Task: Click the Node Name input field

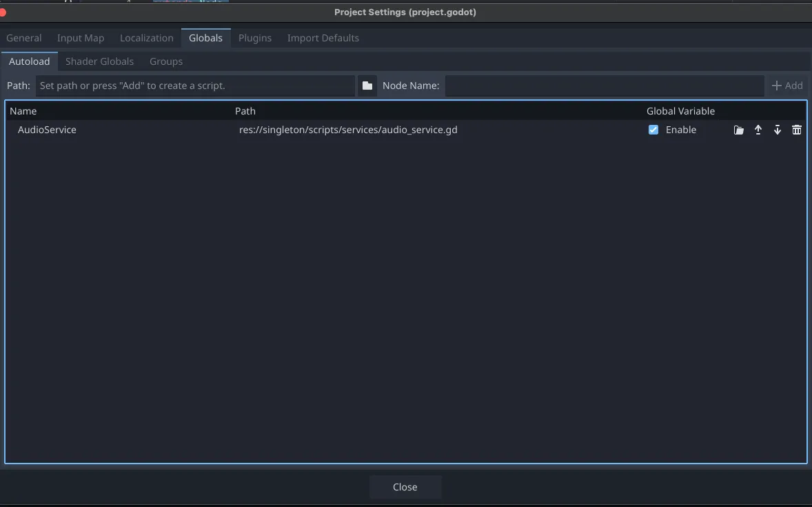Action: click(603, 85)
